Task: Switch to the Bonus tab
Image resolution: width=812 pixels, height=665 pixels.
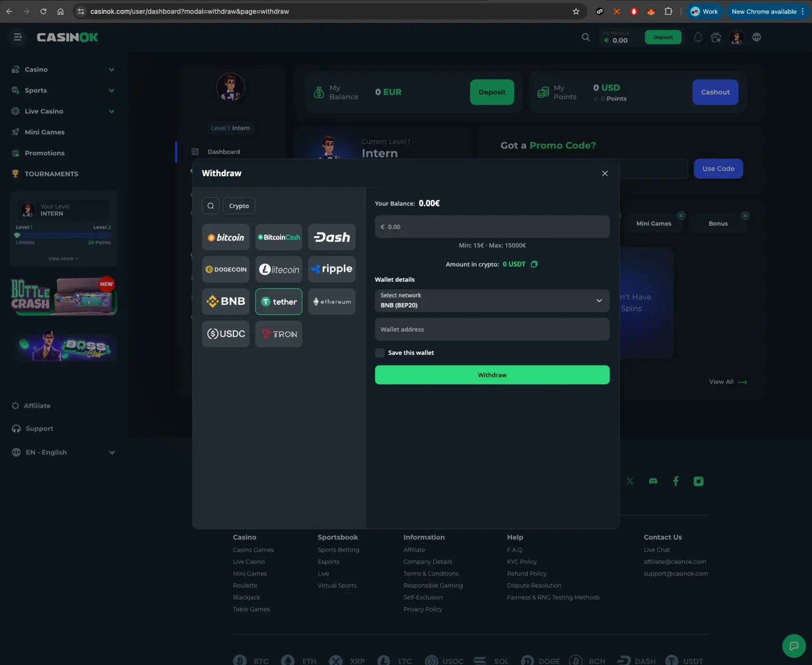Action: (x=718, y=223)
